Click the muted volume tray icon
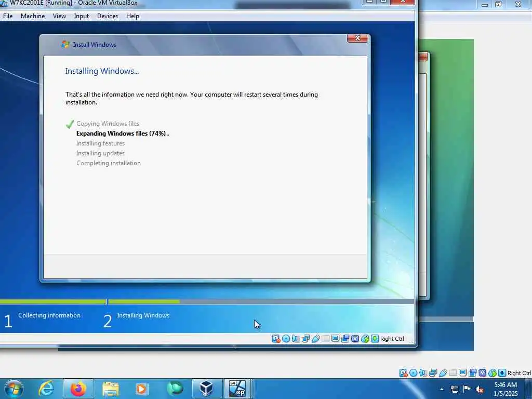 [480, 389]
